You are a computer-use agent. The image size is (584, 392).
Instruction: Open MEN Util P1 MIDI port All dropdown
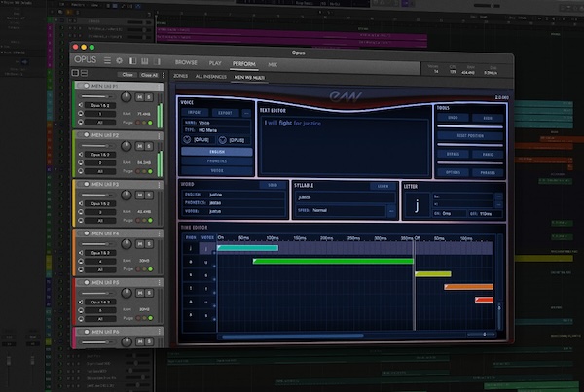pos(100,123)
